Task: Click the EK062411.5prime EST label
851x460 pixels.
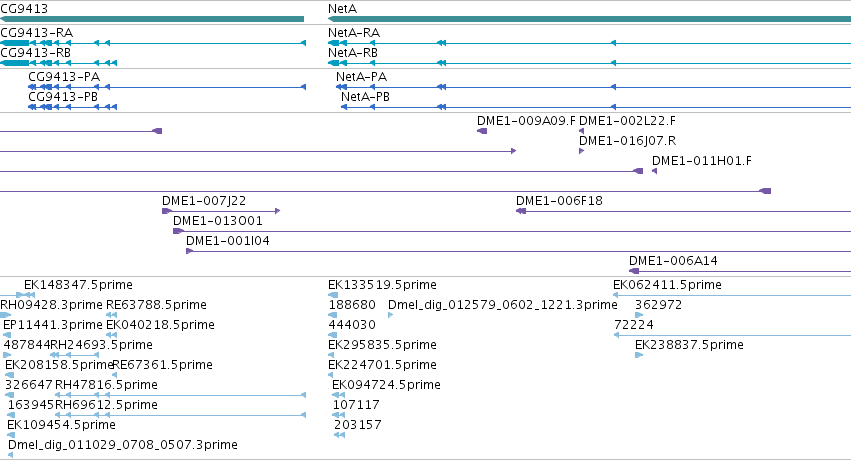Action: 668,285
